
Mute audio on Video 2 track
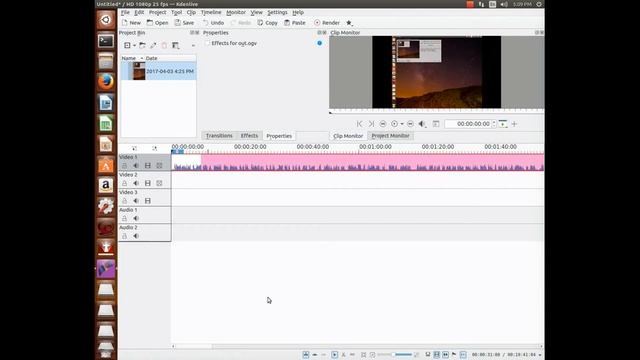136,183
